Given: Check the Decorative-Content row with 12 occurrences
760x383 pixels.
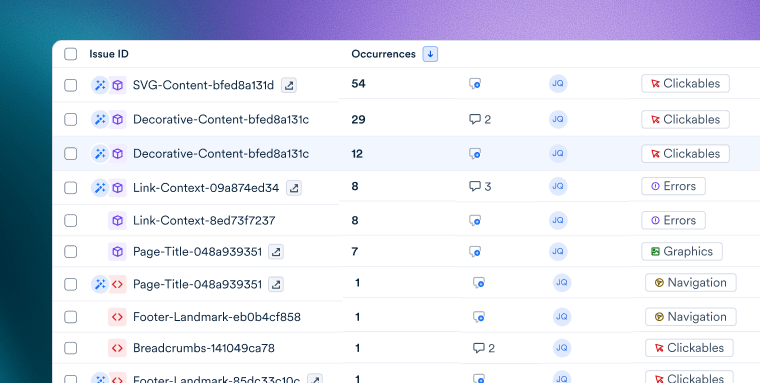Looking at the screenshot, I should (71, 154).
